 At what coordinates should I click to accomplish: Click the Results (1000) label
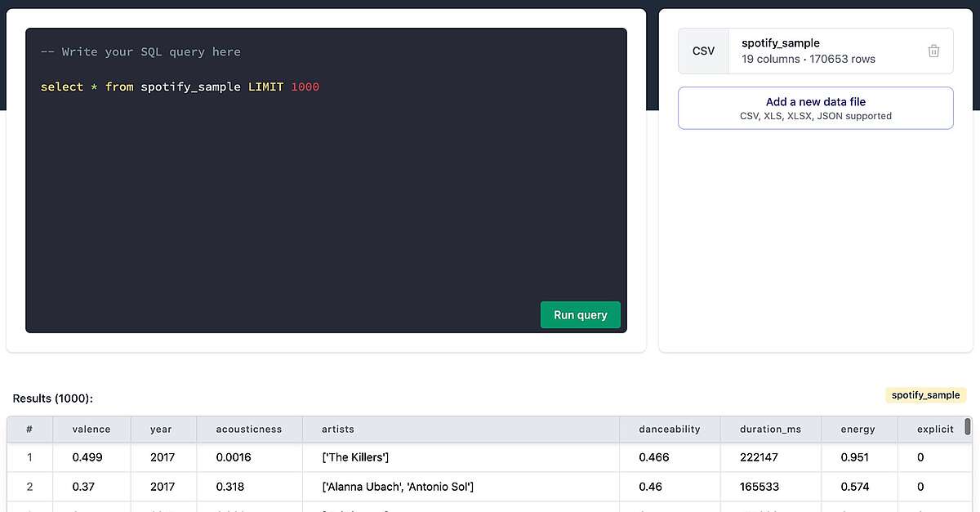[x=53, y=398]
